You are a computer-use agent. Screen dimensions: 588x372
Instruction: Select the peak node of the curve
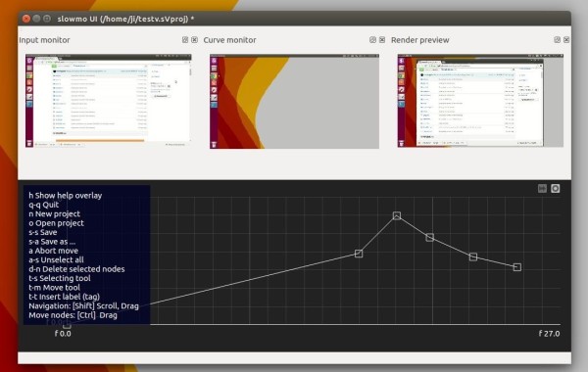click(397, 215)
